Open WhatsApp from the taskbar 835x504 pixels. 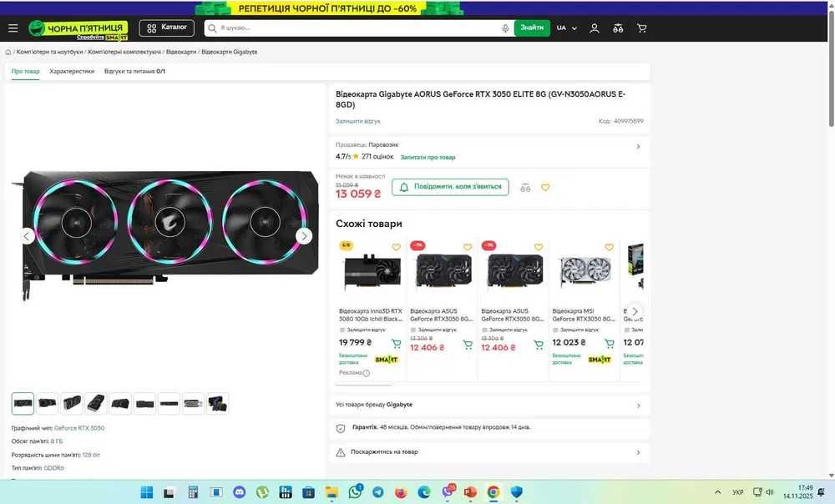355,491
